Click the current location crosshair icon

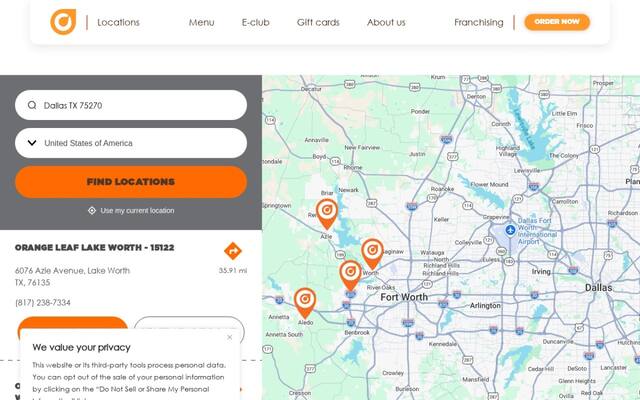point(92,211)
